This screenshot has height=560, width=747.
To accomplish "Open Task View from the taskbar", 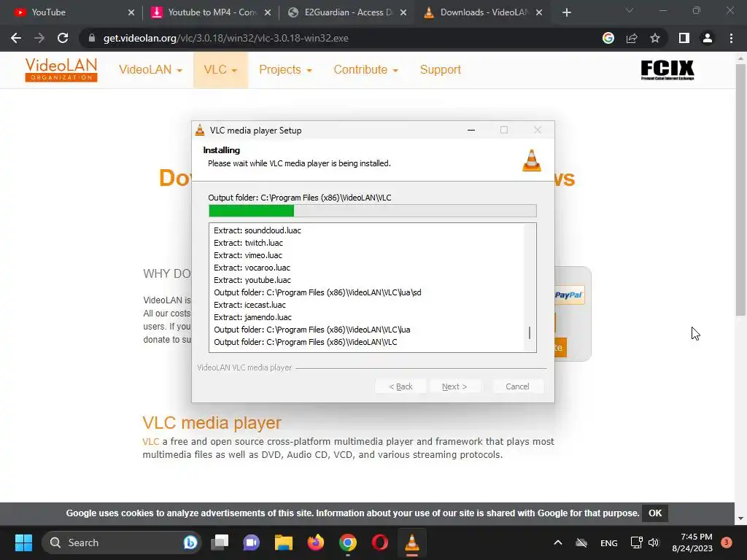I will point(220,542).
